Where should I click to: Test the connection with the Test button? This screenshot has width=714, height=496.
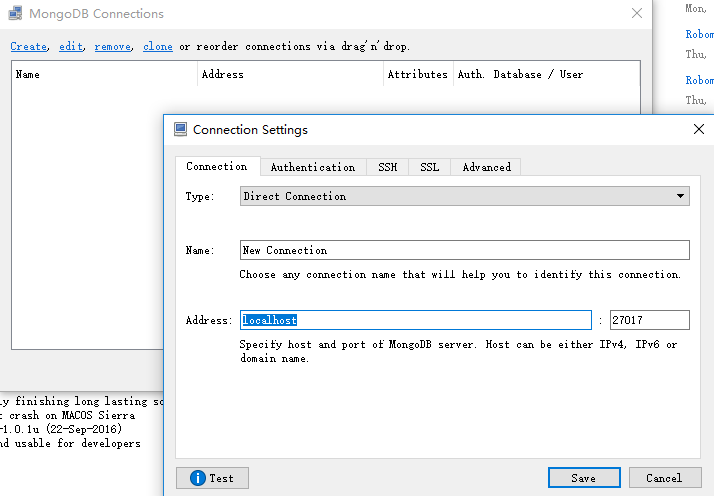[212, 478]
